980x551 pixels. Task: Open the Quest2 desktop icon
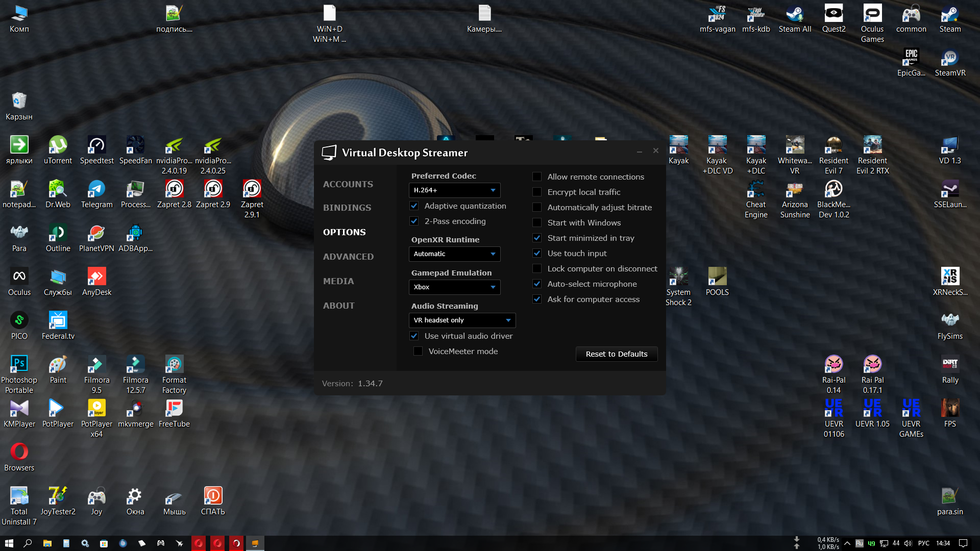pos(834,18)
